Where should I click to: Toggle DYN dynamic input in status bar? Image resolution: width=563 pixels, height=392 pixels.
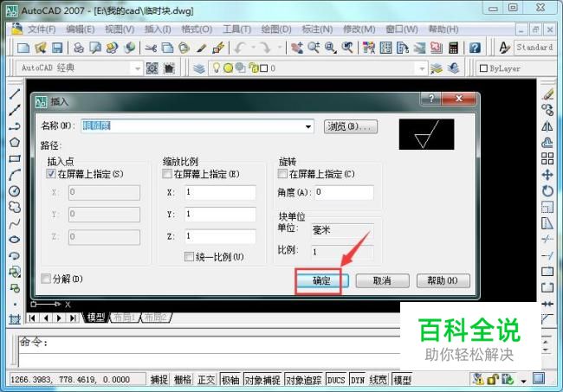[357, 379]
